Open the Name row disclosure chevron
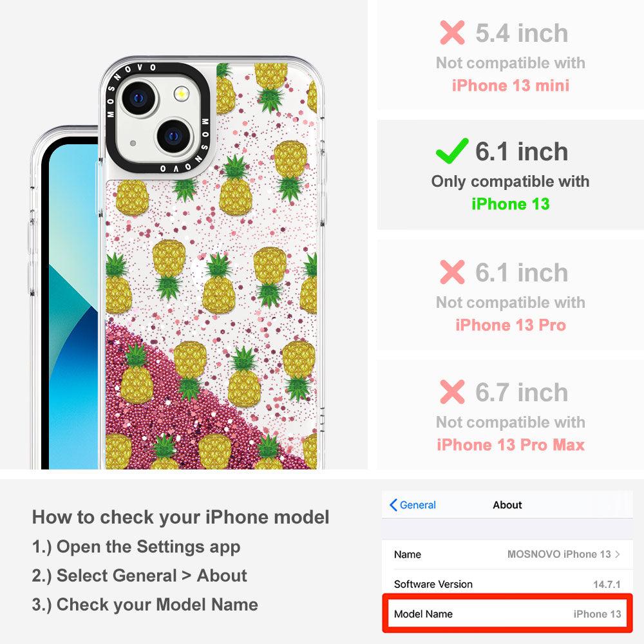 click(x=618, y=554)
